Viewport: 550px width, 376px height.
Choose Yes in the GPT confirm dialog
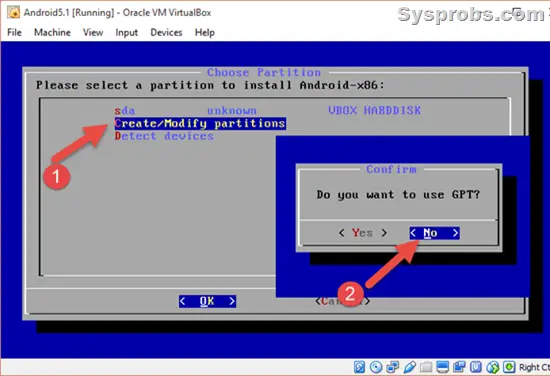363,233
